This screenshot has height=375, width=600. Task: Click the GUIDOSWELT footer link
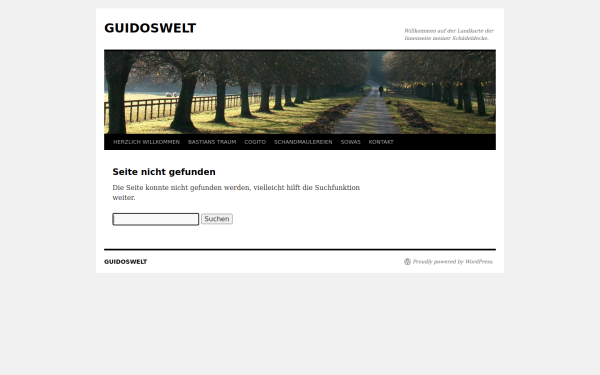click(126, 262)
